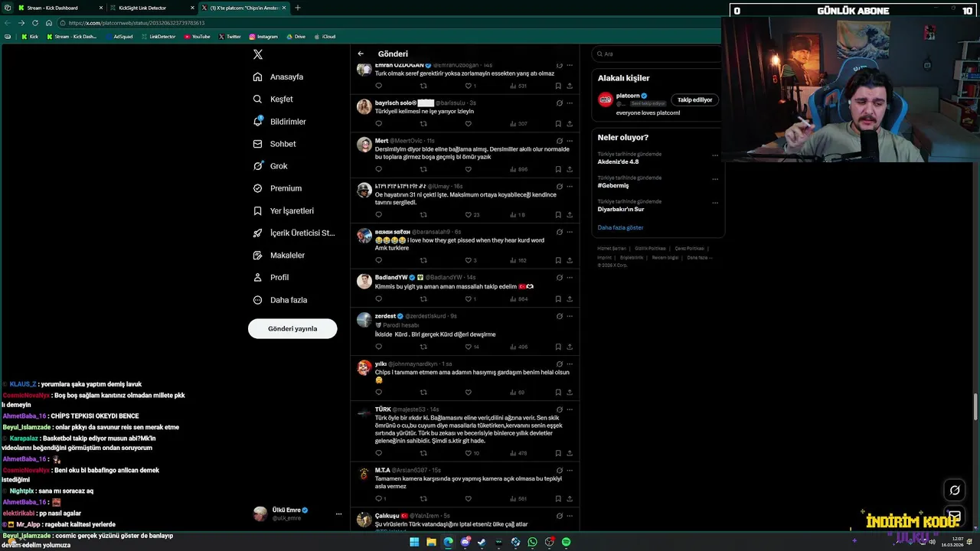Open more options on Mert's reply
The width and height of the screenshot is (980, 551).
click(570, 141)
